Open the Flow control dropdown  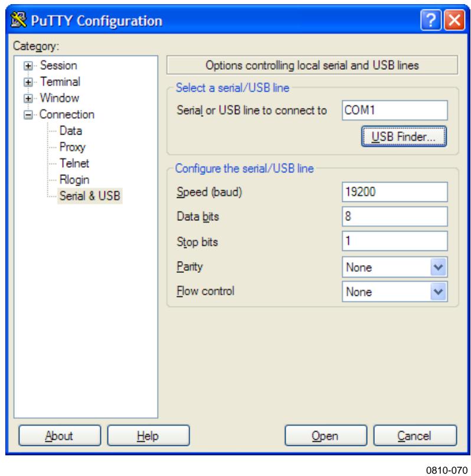(394, 292)
